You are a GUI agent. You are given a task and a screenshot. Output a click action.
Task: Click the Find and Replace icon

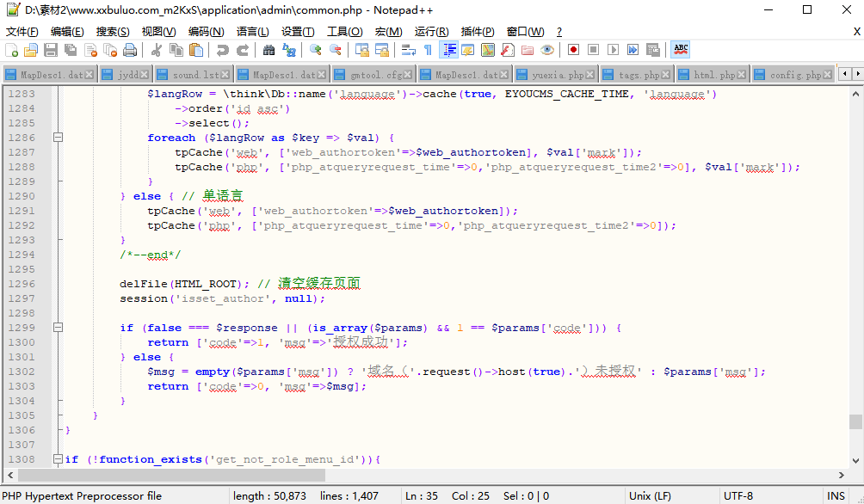pos(289,50)
